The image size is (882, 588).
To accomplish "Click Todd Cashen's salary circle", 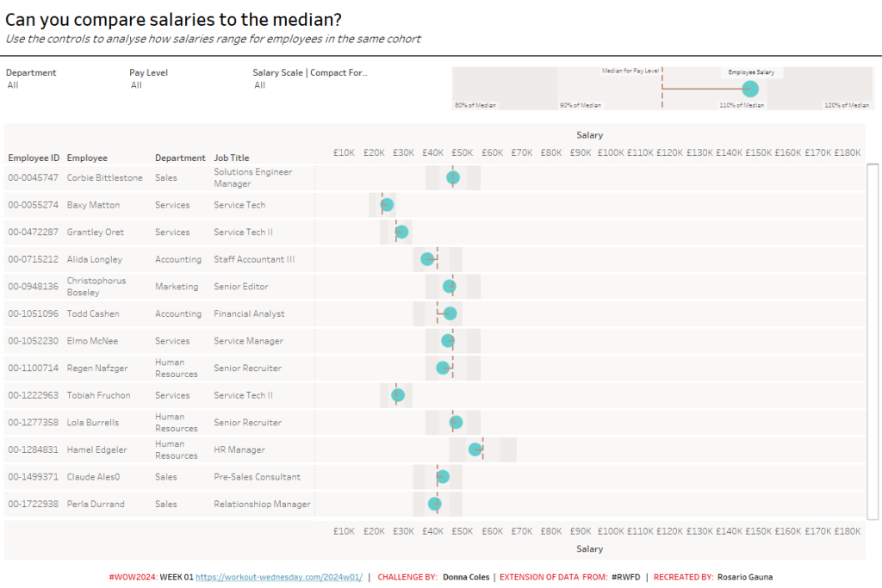I will [x=450, y=313].
